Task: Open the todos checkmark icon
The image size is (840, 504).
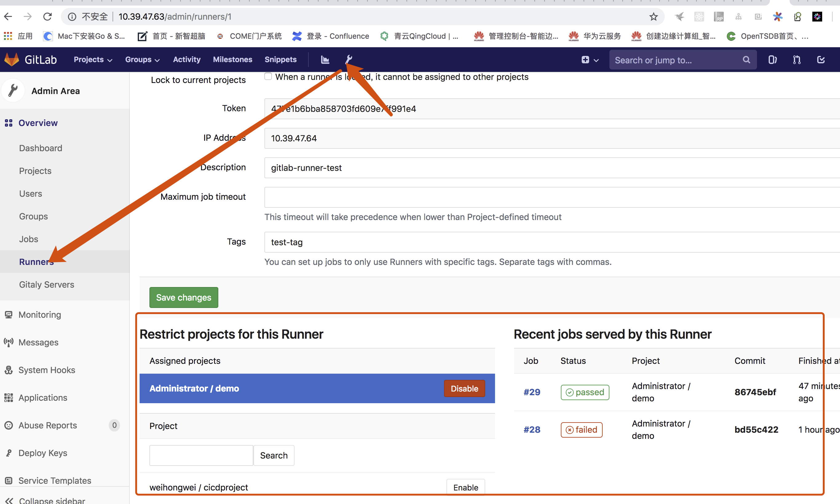Action: pos(821,60)
